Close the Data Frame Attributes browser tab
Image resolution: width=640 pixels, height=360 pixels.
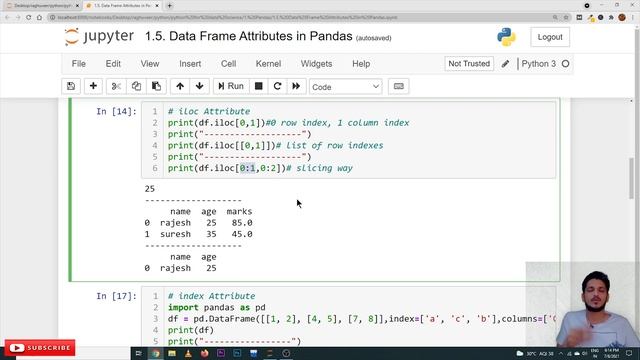pyautogui.click(x=157, y=6)
